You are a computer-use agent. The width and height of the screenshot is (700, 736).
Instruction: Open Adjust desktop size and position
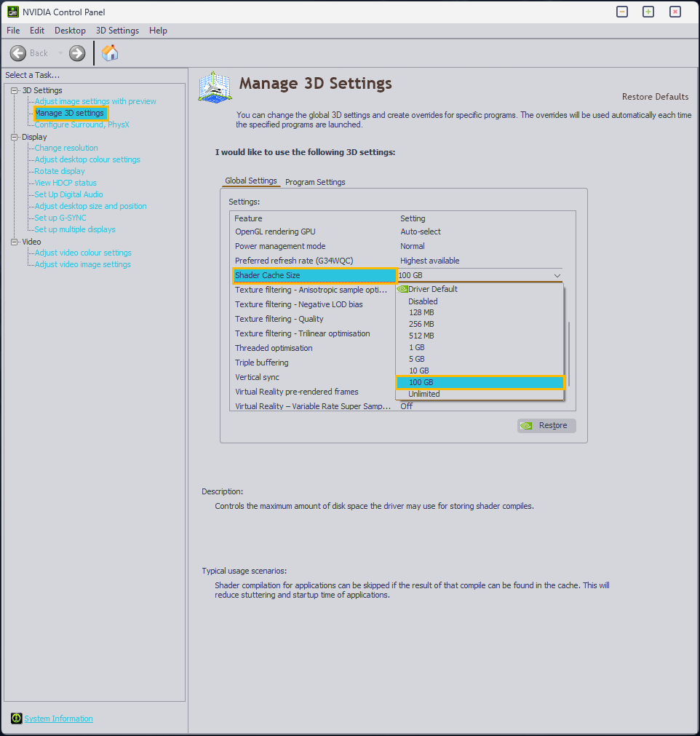click(90, 206)
